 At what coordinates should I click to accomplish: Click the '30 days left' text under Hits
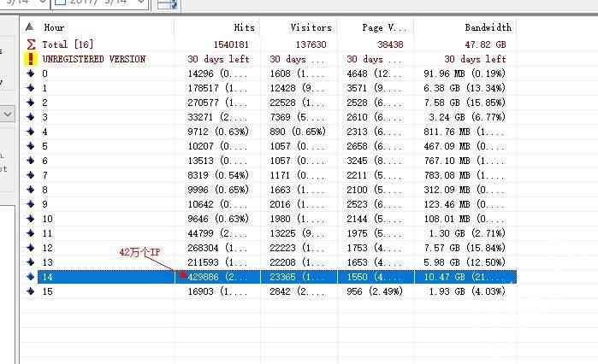[x=218, y=60]
